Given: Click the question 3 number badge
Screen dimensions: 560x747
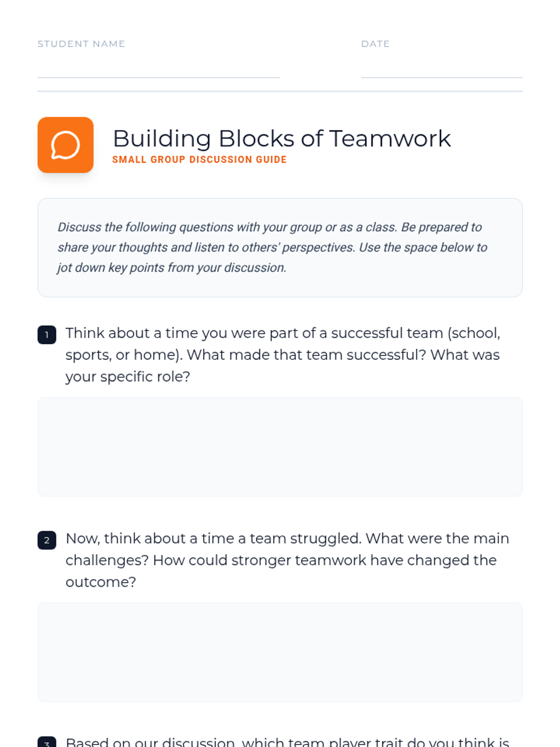Looking at the screenshot, I should pos(47,742).
